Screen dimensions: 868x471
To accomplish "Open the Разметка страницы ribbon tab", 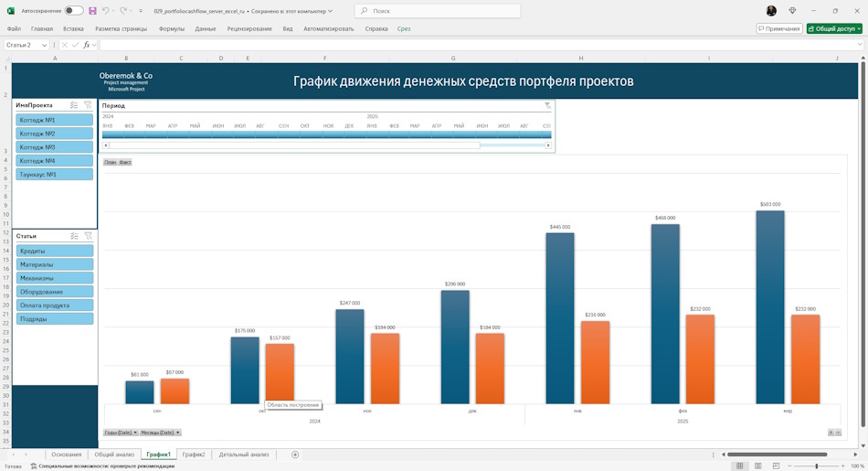I will click(x=122, y=29).
